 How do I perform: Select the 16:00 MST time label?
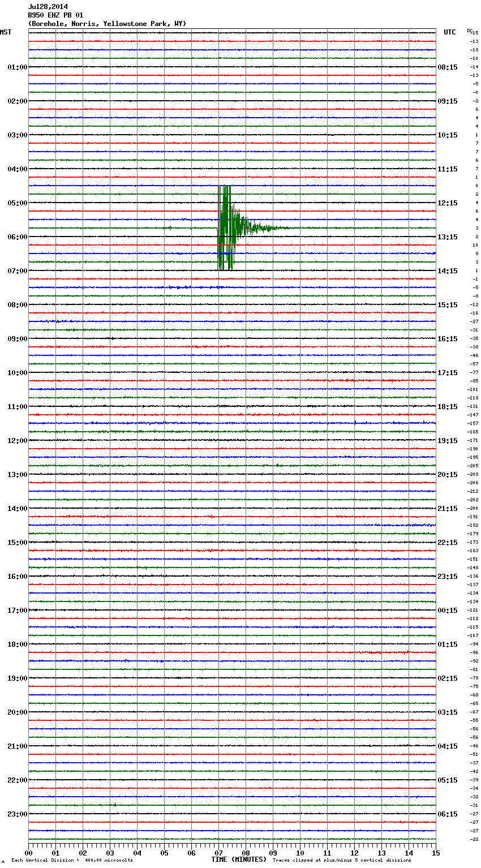click(17, 577)
